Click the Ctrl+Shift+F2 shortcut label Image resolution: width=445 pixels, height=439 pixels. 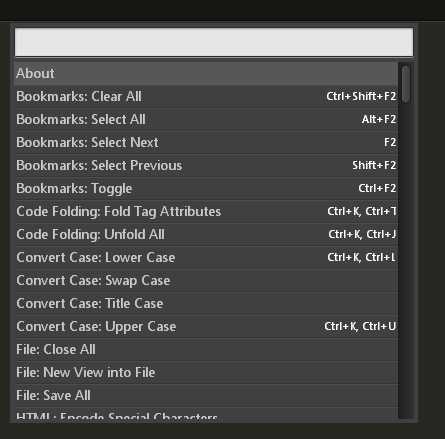(361, 96)
